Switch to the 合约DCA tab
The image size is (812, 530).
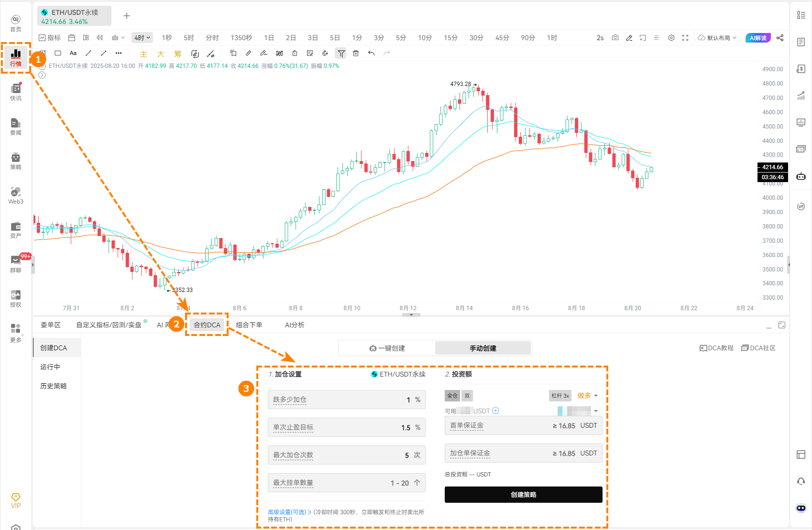point(207,324)
